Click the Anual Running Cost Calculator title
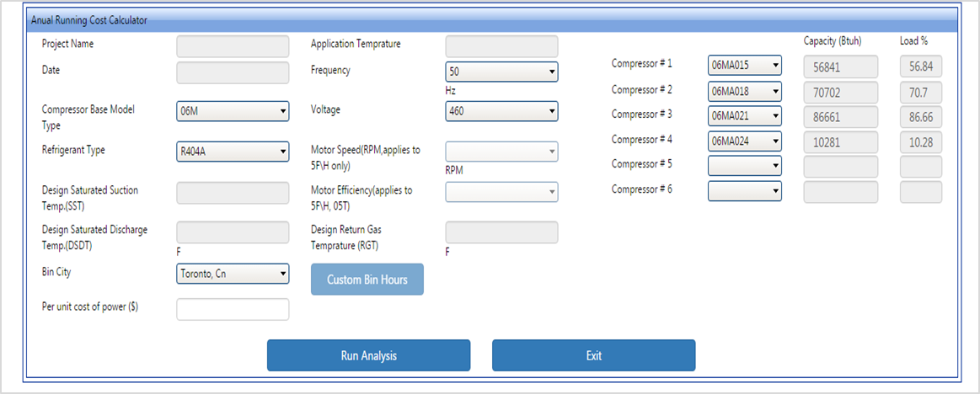The image size is (980, 394). pos(89,20)
